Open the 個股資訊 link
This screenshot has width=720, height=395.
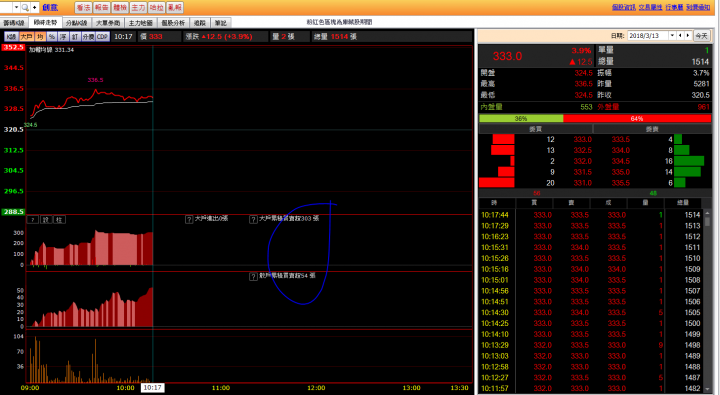click(624, 7)
